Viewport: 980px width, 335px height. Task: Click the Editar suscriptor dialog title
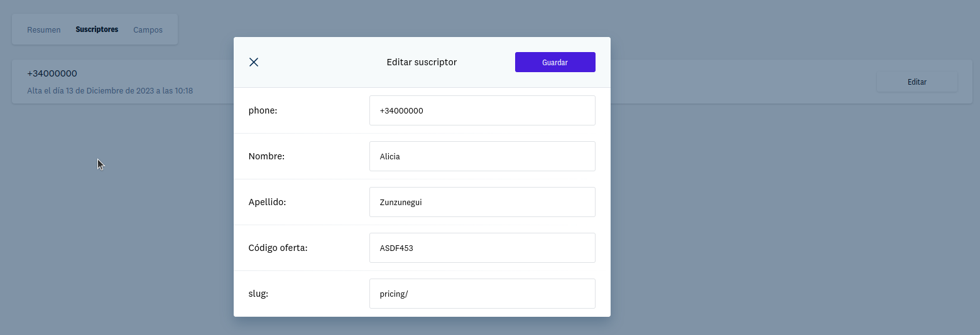tap(422, 62)
